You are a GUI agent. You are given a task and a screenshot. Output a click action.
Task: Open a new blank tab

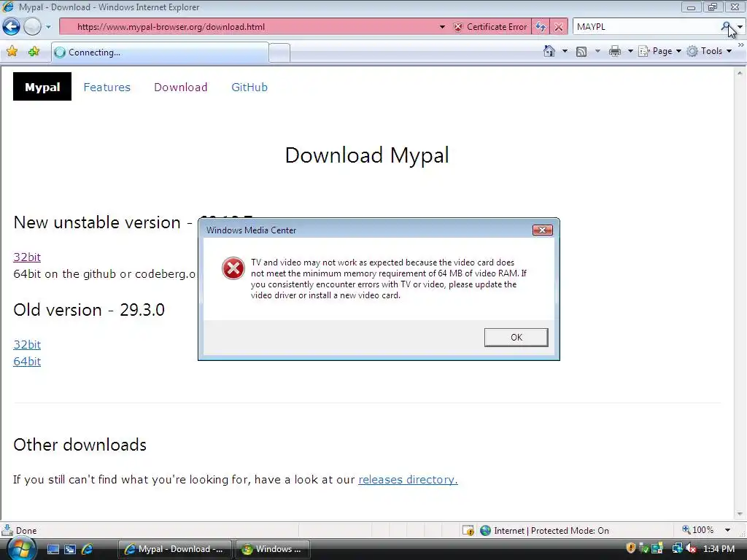[x=279, y=52]
